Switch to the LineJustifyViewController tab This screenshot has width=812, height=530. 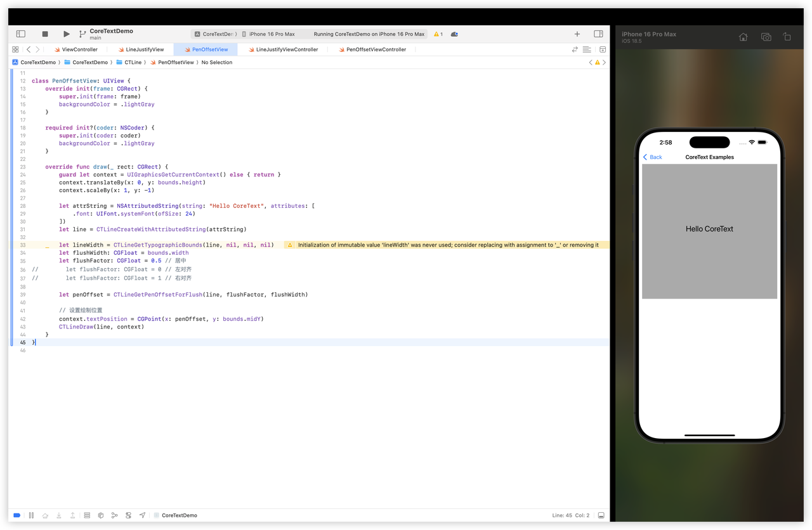283,49
